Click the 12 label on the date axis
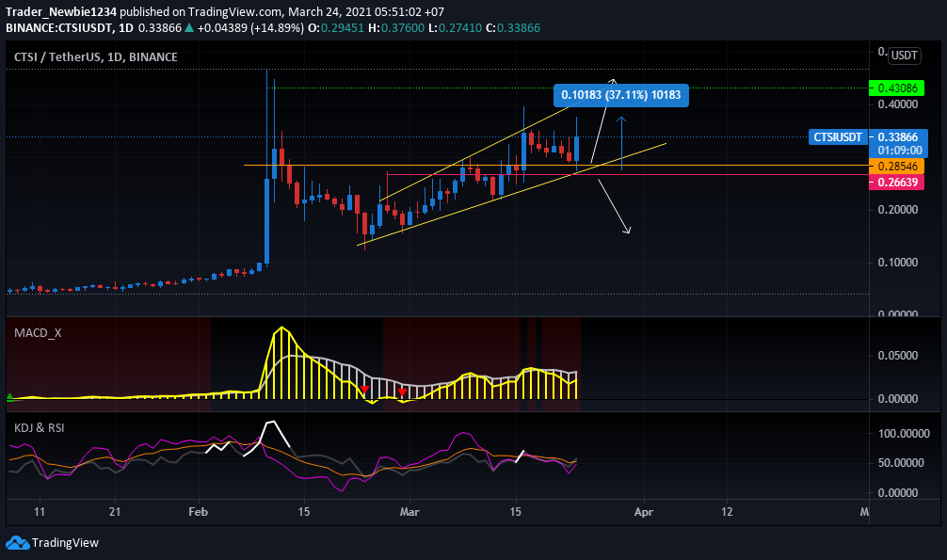 [727, 512]
